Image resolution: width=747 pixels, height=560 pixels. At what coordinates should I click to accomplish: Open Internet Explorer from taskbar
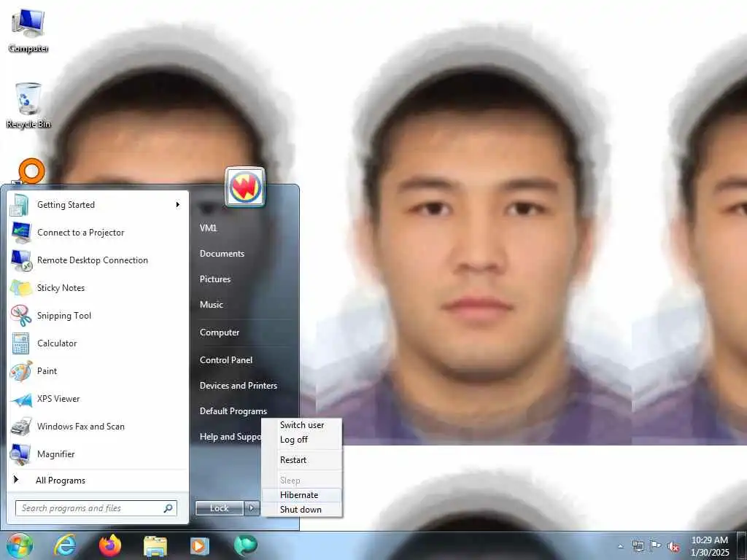(x=65, y=545)
